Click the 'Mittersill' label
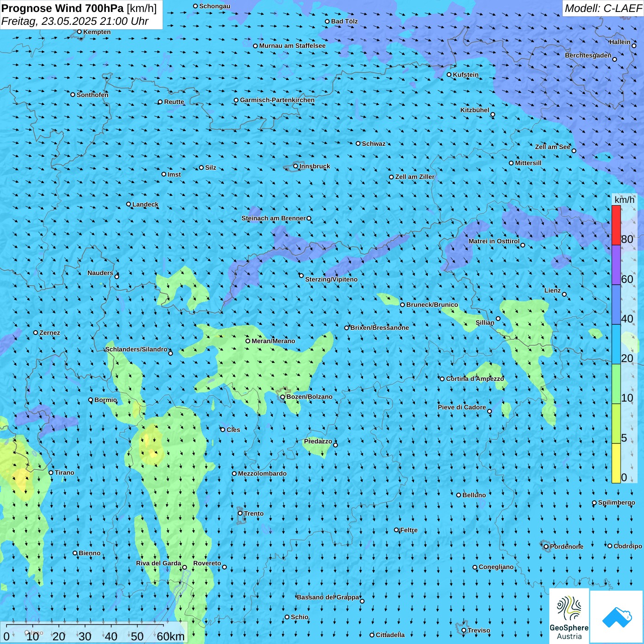644x644 pixels. click(x=528, y=163)
